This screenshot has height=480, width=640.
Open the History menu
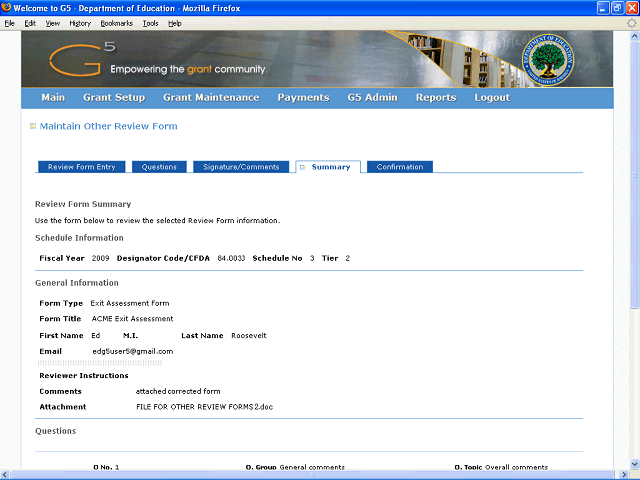pos(80,23)
